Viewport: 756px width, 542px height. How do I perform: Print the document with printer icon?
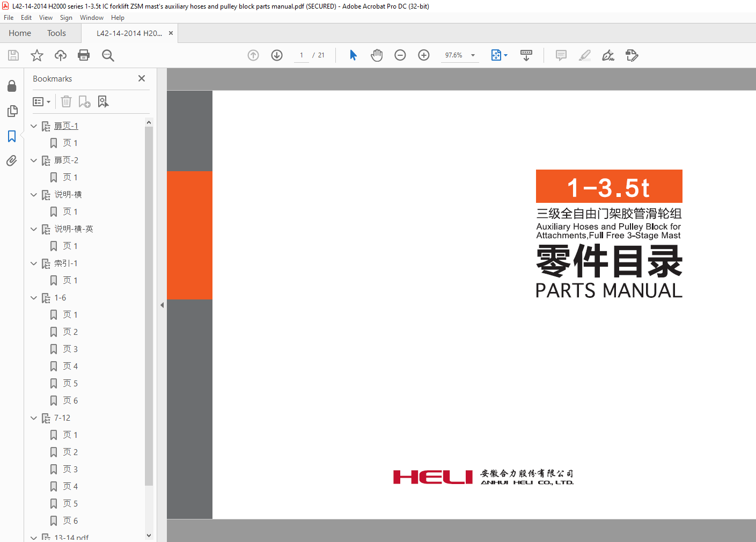[84, 55]
